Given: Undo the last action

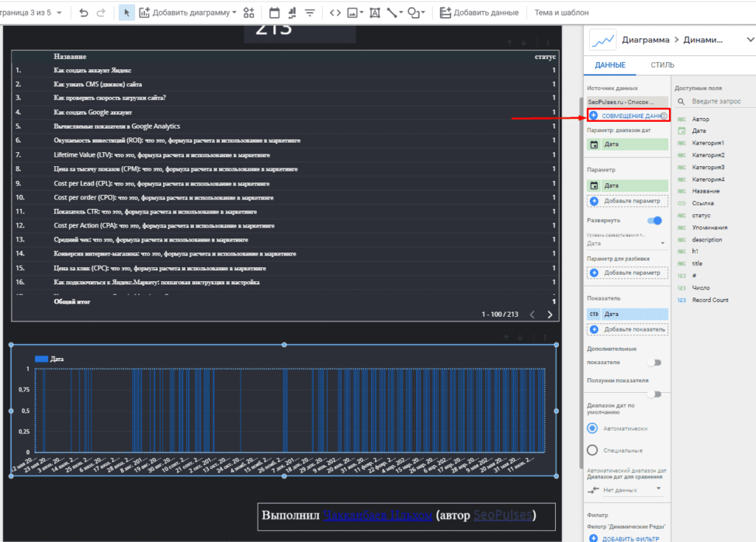Looking at the screenshot, I should 83,13.
